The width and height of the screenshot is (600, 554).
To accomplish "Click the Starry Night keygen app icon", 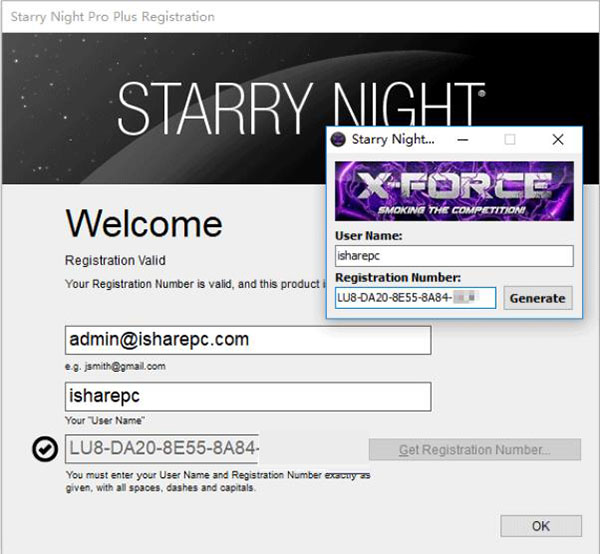I will pos(338,139).
